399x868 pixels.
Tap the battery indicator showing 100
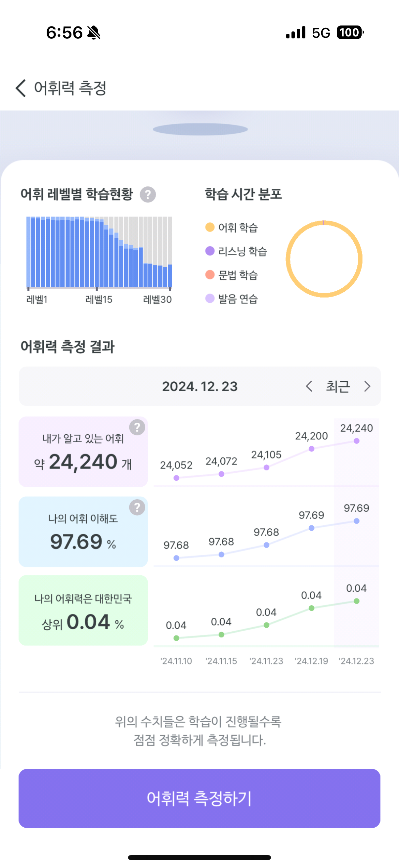click(x=350, y=33)
